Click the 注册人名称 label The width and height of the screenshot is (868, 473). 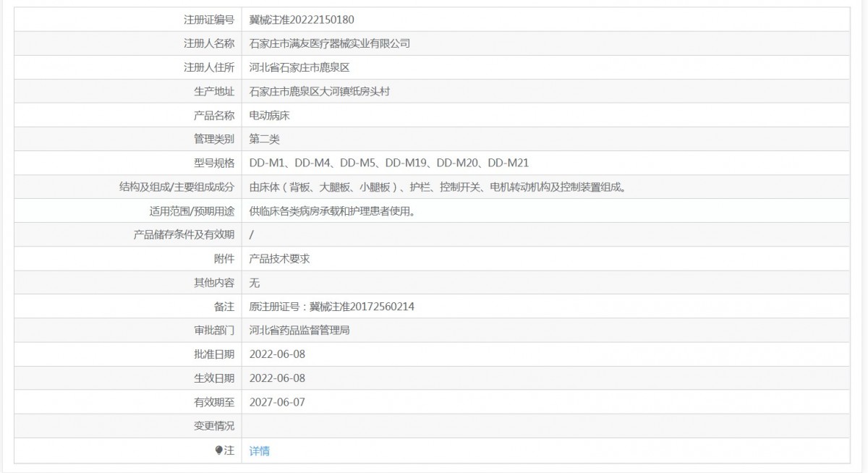pos(209,43)
